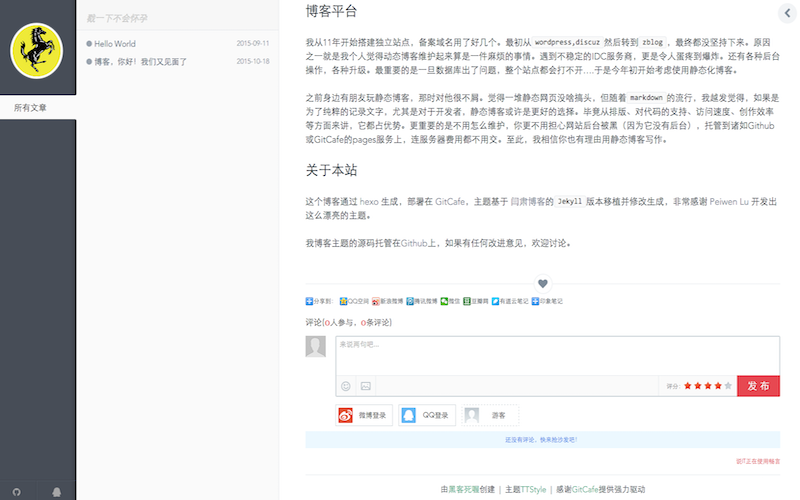Click the Ferrari horse avatar image
The image size is (800, 500).
pos(37,50)
